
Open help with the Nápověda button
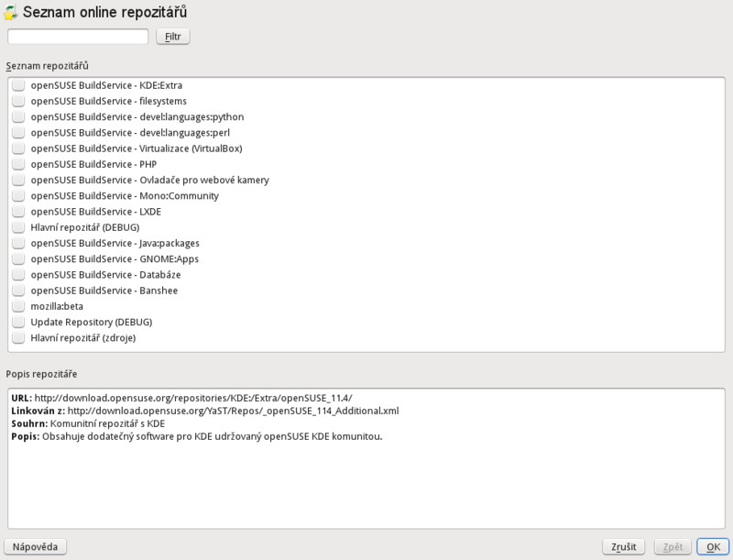coord(35,547)
